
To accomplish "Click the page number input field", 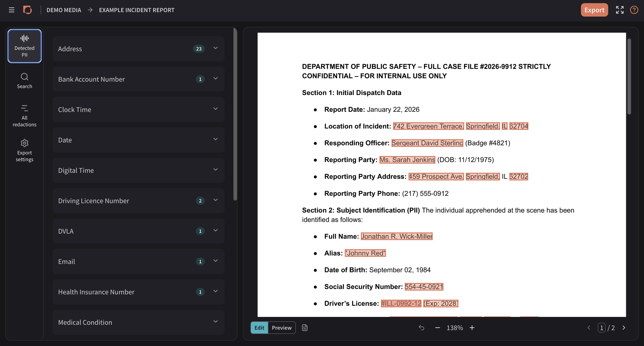I will (x=601, y=328).
